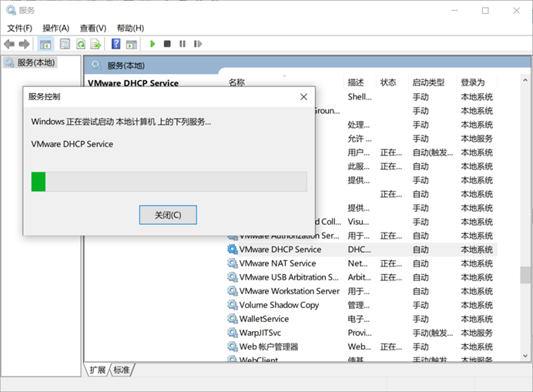Select the Web 帐户管理器 row

[362, 347]
